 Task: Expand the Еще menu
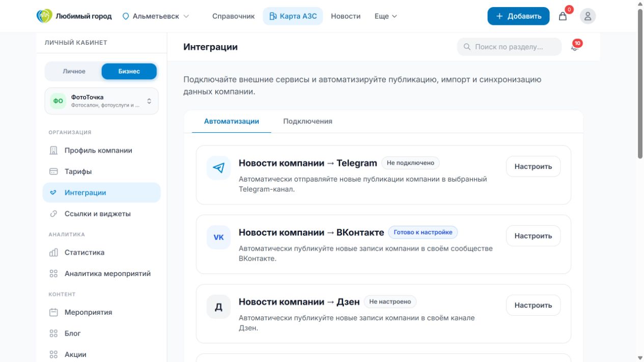tap(385, 16)
